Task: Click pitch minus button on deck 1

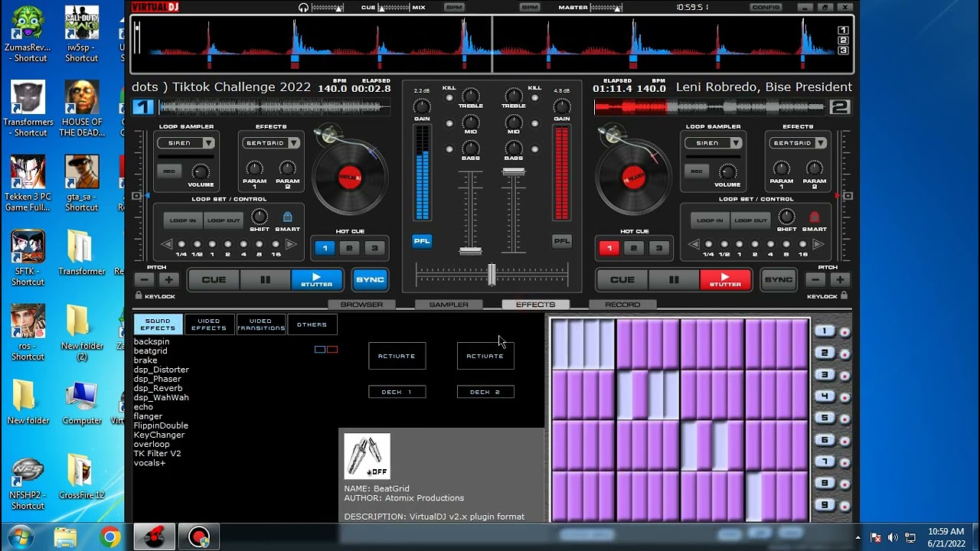Action: (x=145, y=280)
